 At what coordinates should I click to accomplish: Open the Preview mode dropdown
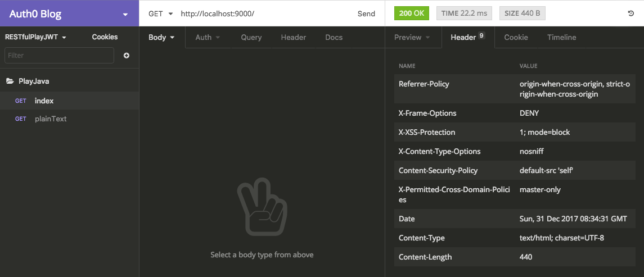pyautogui.click(x=412, y=38)
